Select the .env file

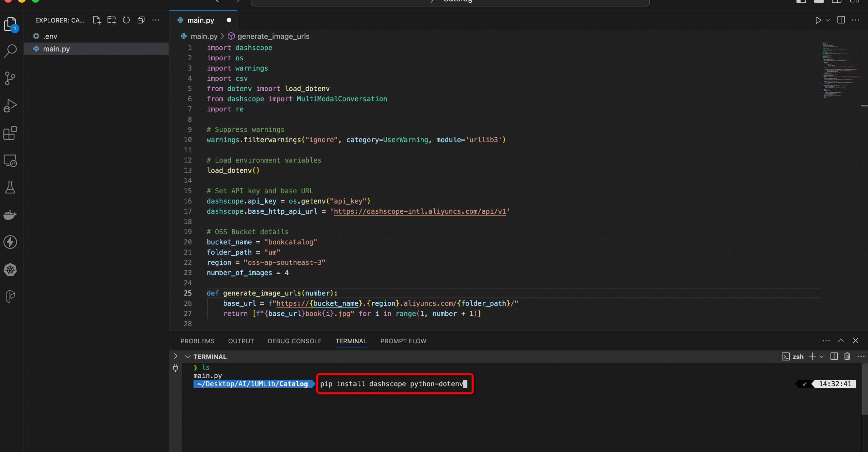[96, 36]
